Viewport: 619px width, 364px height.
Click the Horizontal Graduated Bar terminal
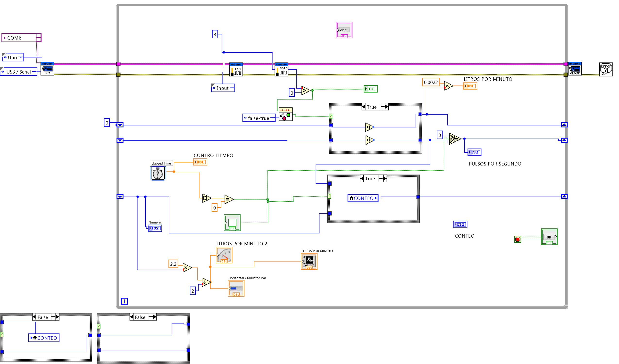236,289
